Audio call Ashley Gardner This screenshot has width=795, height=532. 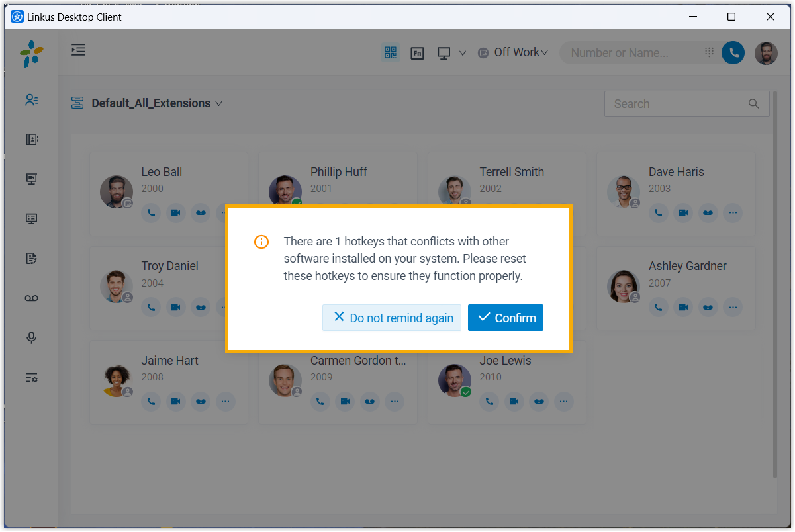[x=658, y=307]
